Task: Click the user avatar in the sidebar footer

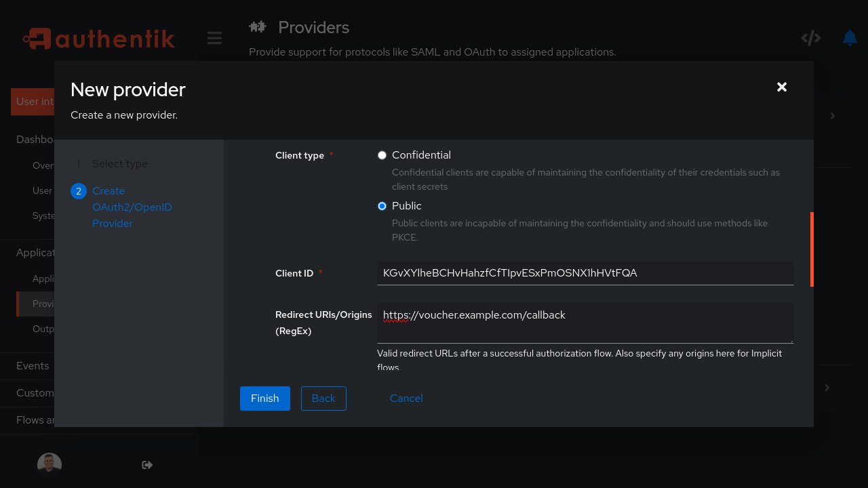Action: pyautogui.click(x=49, y=464)
